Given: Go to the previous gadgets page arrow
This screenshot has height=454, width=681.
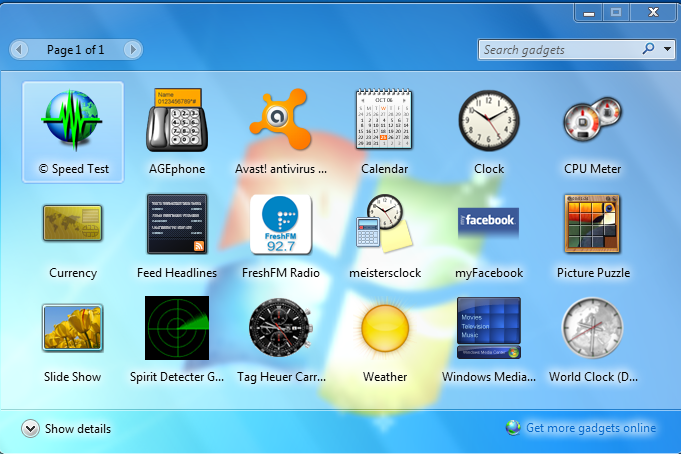Looking at the screenshot, I should point(19,50).
